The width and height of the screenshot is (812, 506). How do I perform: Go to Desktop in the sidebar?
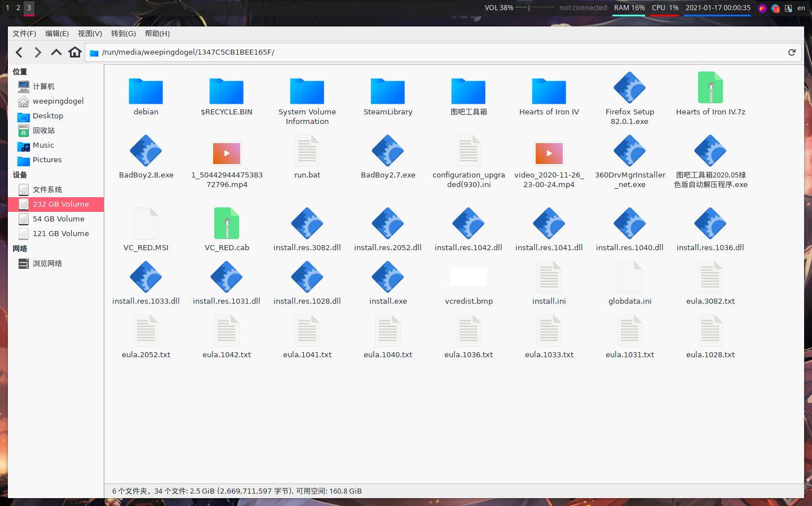[x=47, y=116]
